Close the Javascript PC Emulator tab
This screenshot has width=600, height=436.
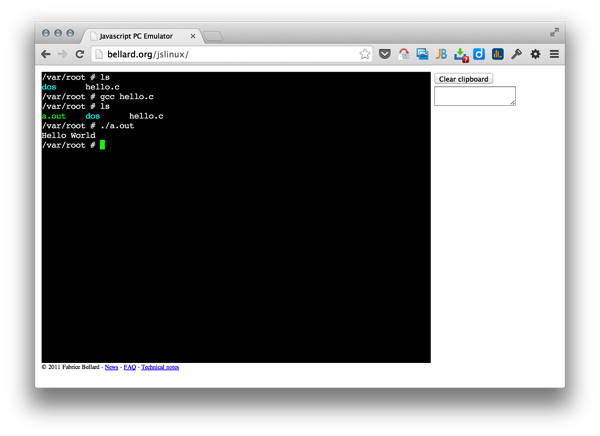[x=193, y=36]
